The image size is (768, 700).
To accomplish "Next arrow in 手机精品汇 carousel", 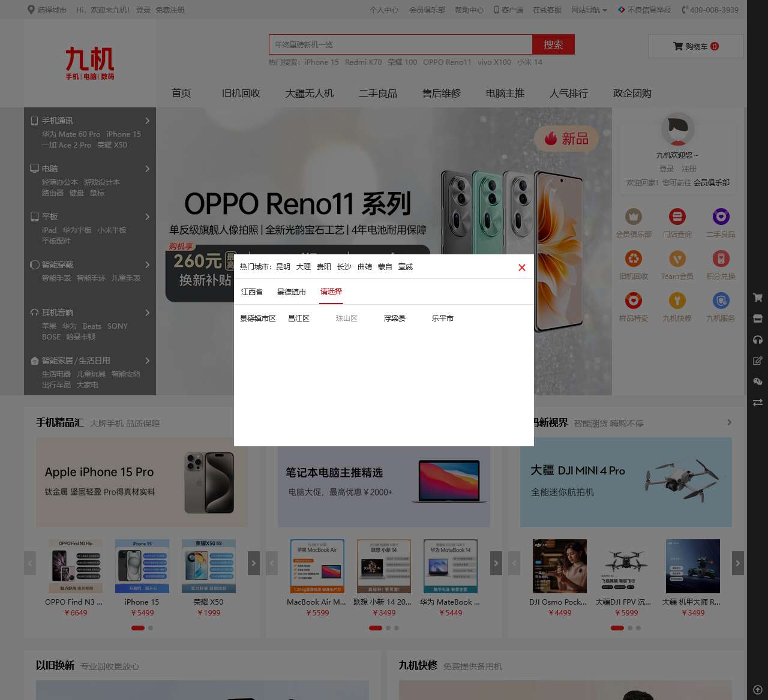I will [254, 563].
